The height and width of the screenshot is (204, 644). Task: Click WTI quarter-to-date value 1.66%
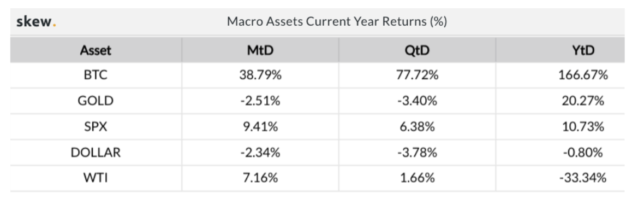tap(418, 178)
